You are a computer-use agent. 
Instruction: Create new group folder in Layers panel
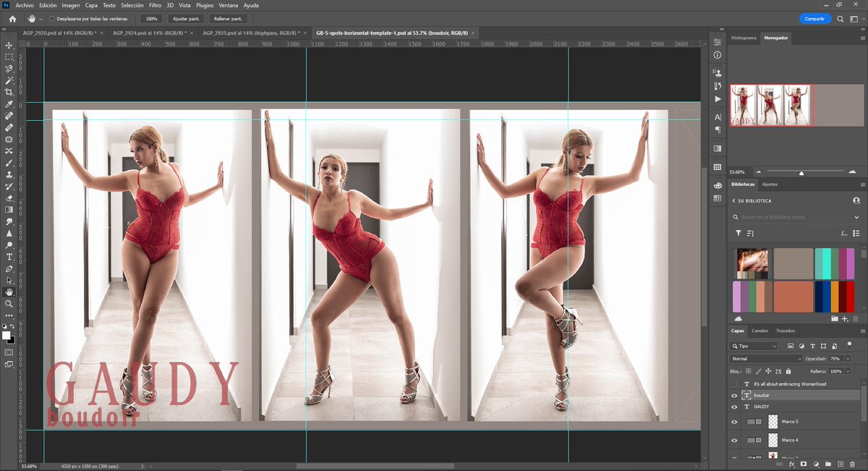(x=828, y=464)
